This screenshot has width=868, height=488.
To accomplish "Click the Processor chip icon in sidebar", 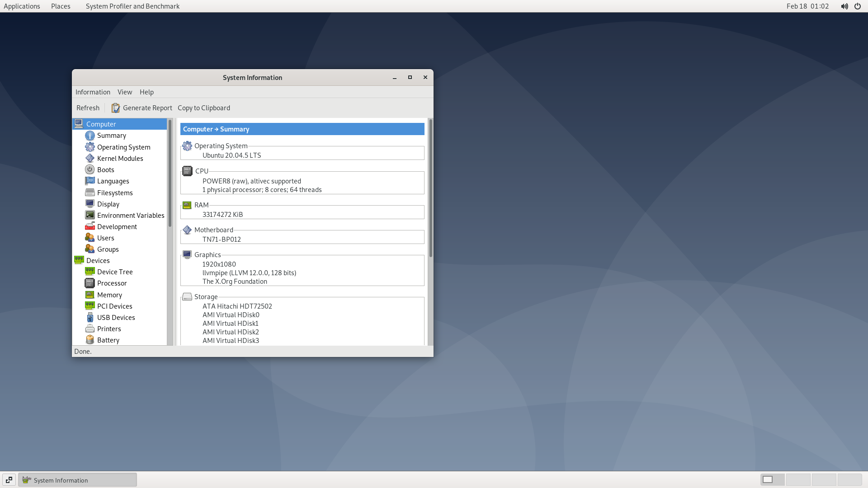I will [90, 283].
